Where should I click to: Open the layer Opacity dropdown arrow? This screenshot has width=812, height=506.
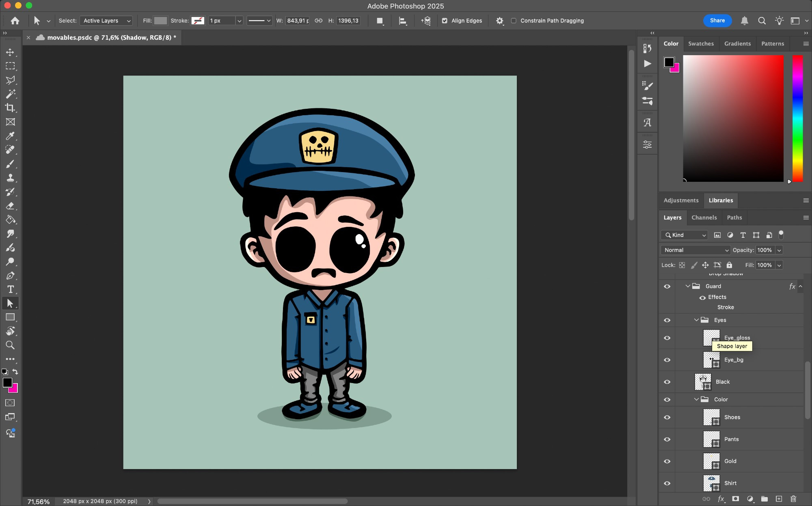pos(779,250)
